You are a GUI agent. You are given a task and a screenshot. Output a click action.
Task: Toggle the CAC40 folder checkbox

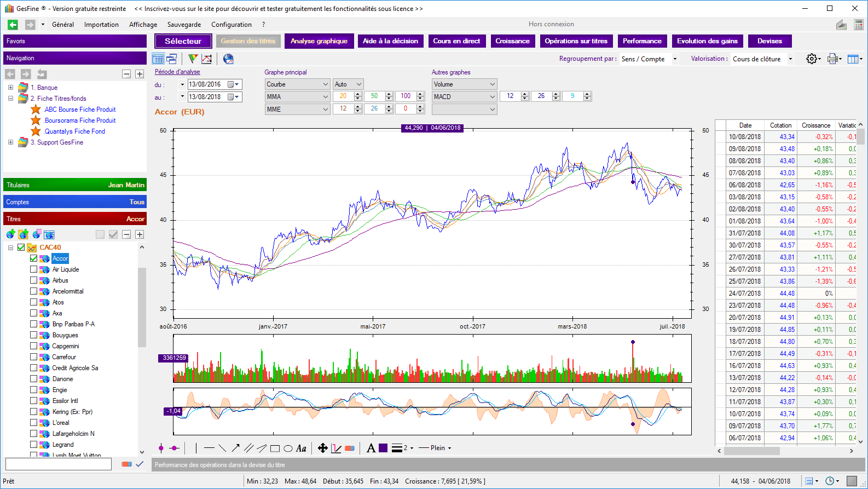point(21,248)
